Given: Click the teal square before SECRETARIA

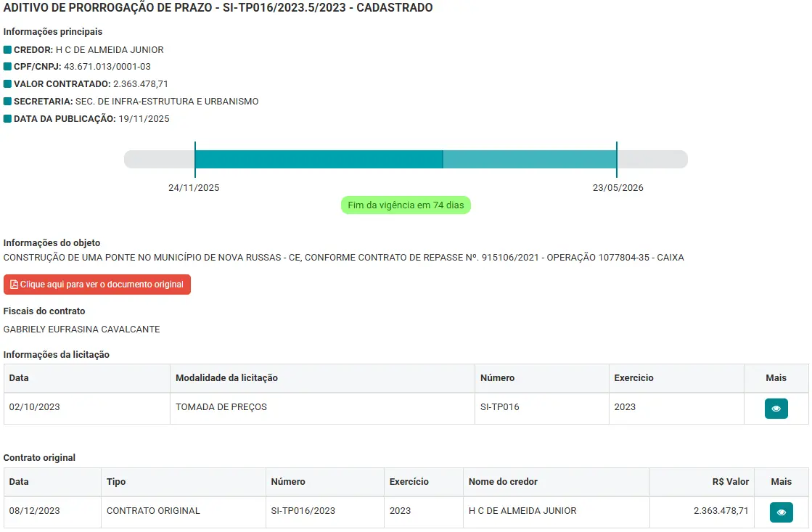Looking at the screenshot, I should (7, 102).
